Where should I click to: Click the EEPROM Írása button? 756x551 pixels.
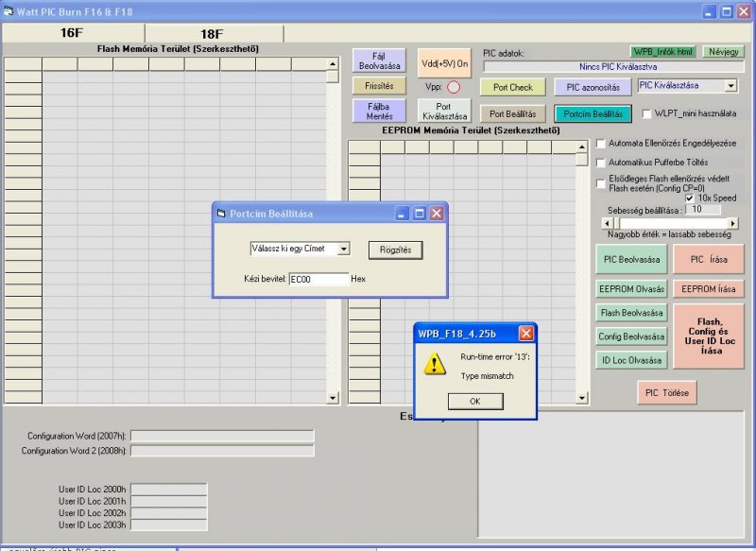click(x=708, y=289)
